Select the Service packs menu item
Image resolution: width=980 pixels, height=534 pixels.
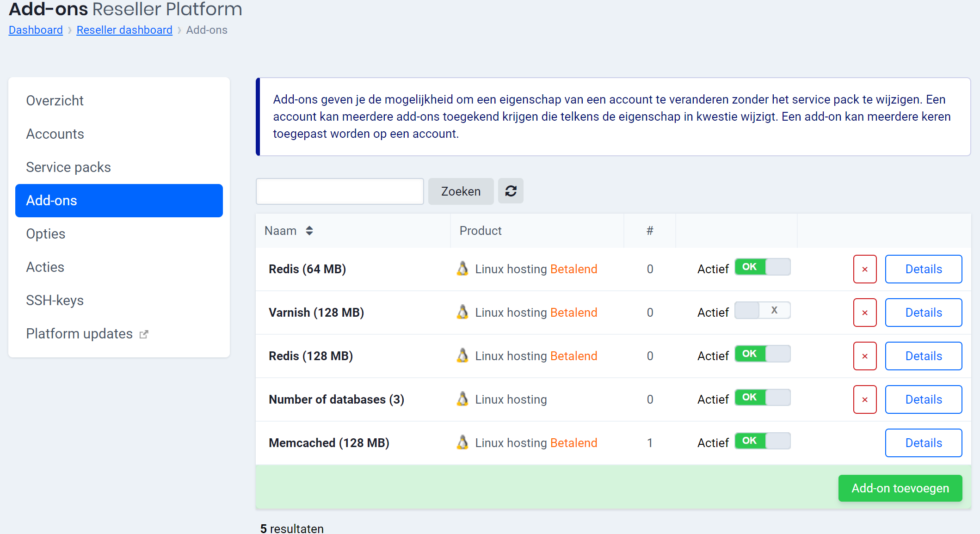(x=68, y=167)
